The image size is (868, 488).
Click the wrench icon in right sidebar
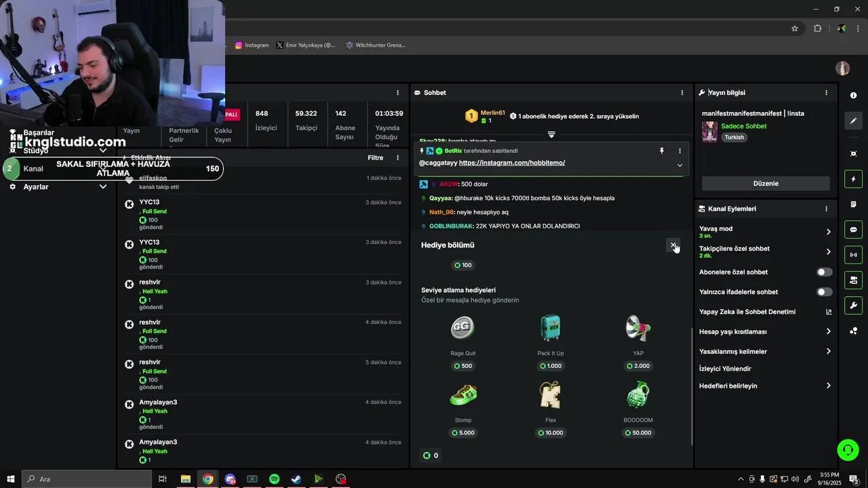pyautogui.click(x=853, y=305)
